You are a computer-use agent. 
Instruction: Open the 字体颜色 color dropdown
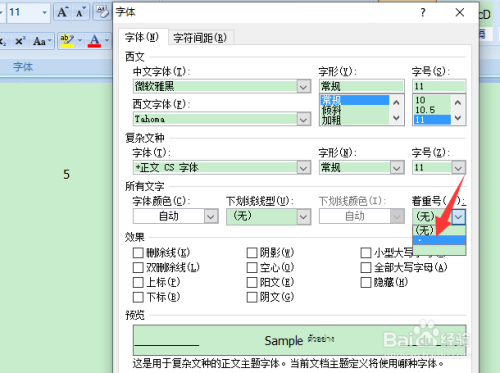211,217
